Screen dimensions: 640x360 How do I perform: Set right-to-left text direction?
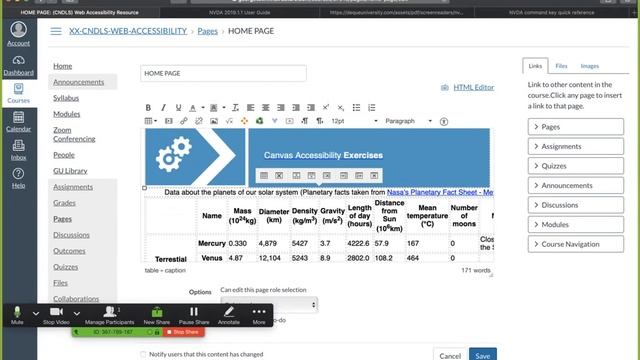(320, 121)
